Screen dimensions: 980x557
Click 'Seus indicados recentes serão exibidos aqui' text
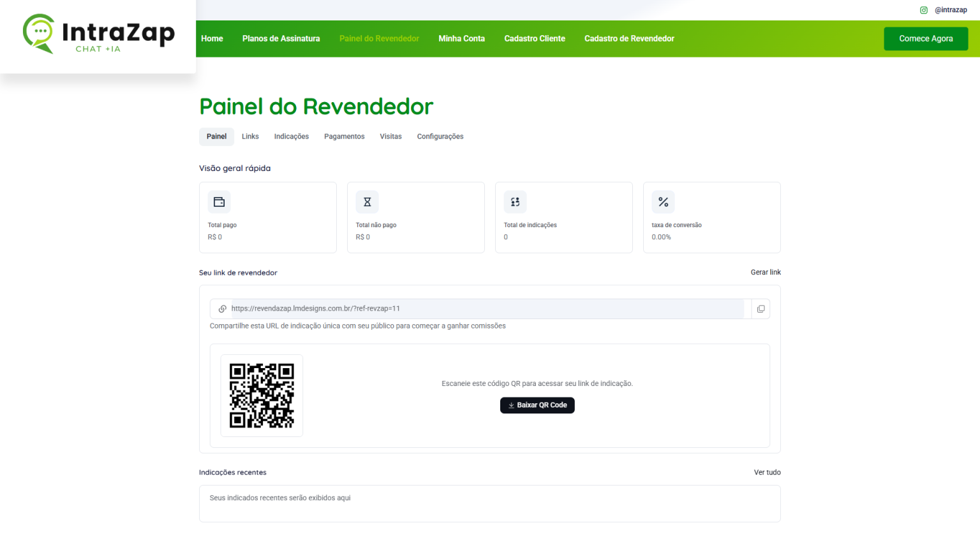280,498
